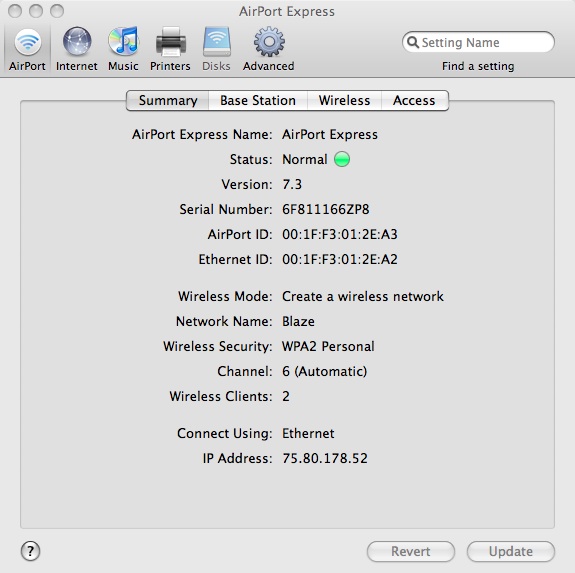Click the Normal status text
The image size is (575, 573).
[304, 159]
